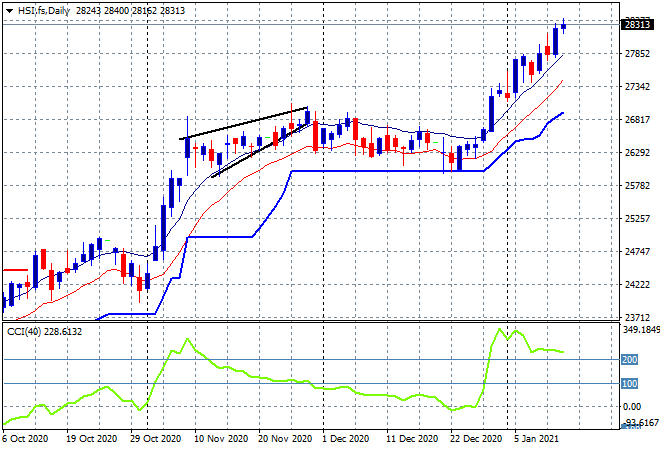Click the 25257 price axis label
The image size is (660, 450).
click(x=637, y=218)
